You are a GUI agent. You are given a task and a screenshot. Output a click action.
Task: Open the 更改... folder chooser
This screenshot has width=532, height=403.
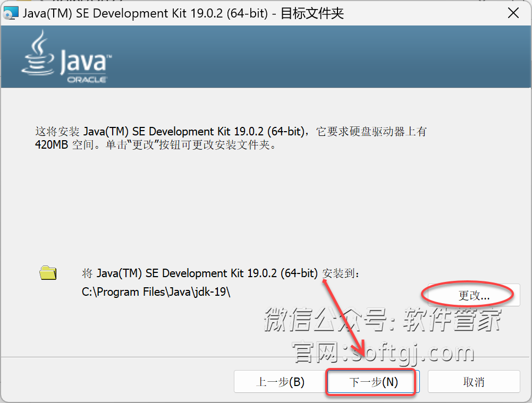tap(474, 295)
